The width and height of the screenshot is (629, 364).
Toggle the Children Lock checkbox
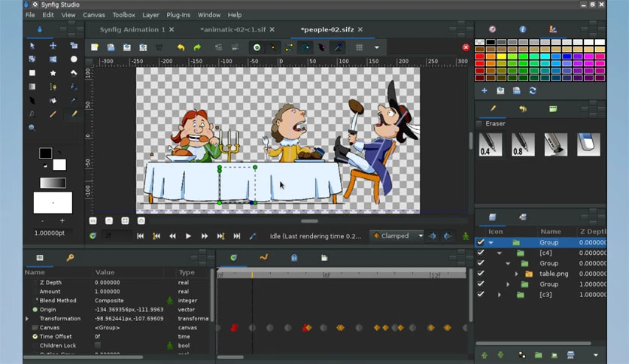click(x=98, y=345)
